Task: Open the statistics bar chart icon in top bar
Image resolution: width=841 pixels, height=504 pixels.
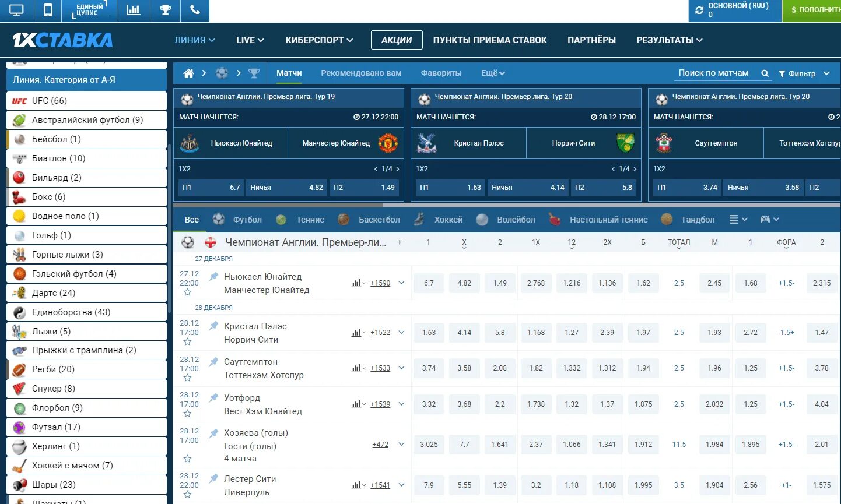Action: tap(134, 10)
